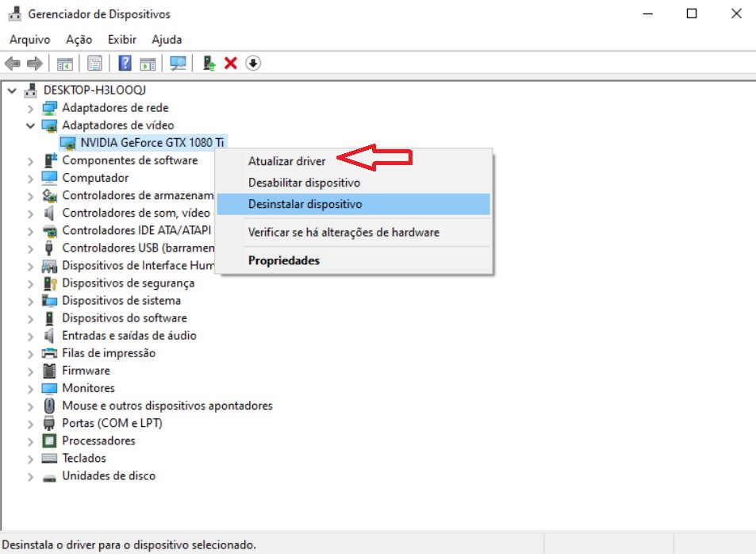This screenshot has width=756, height=554.
Task: Collapse the DESKTOP-H3LOOQJ root node
Action: click(x=12, y=90)
